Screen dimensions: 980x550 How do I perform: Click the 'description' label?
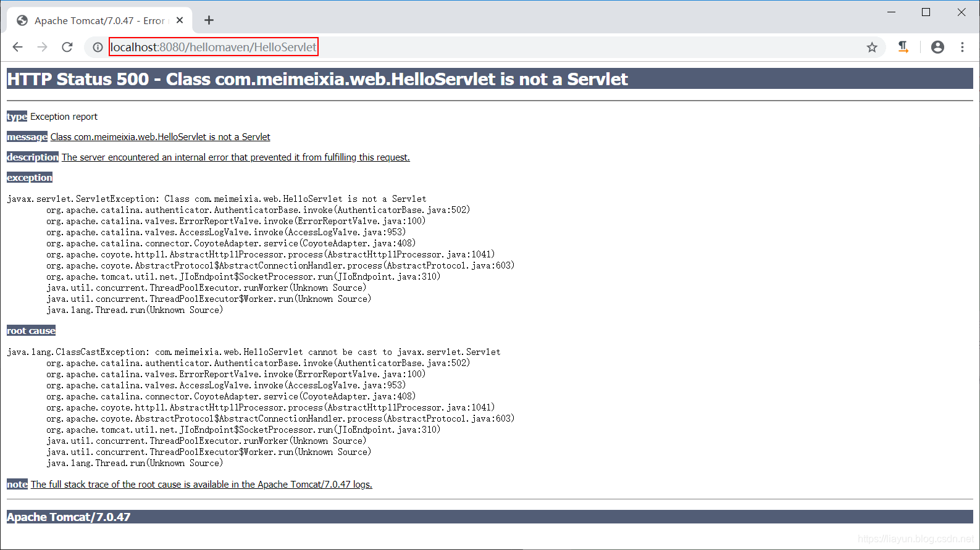(x=33, y=157)
